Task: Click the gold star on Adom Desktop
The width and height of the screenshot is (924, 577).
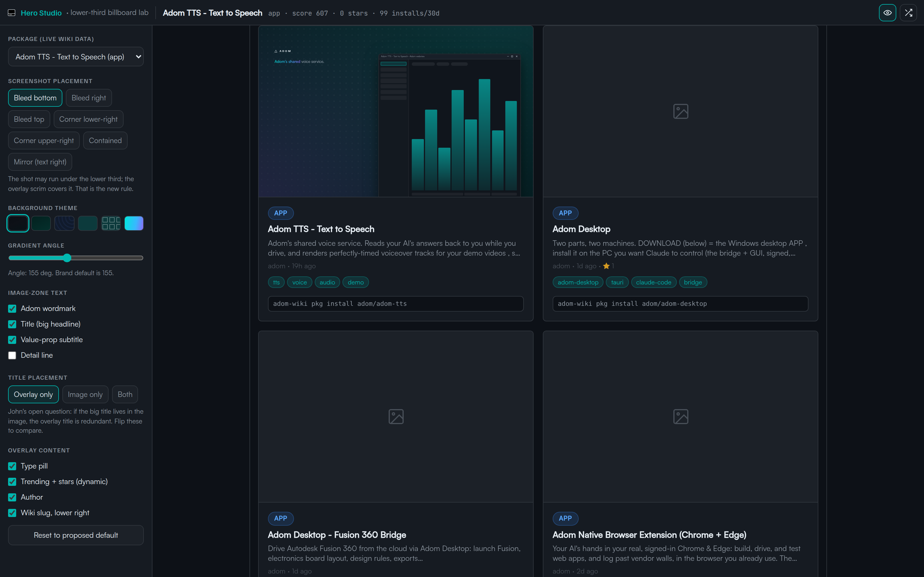Action: [606, 266]
